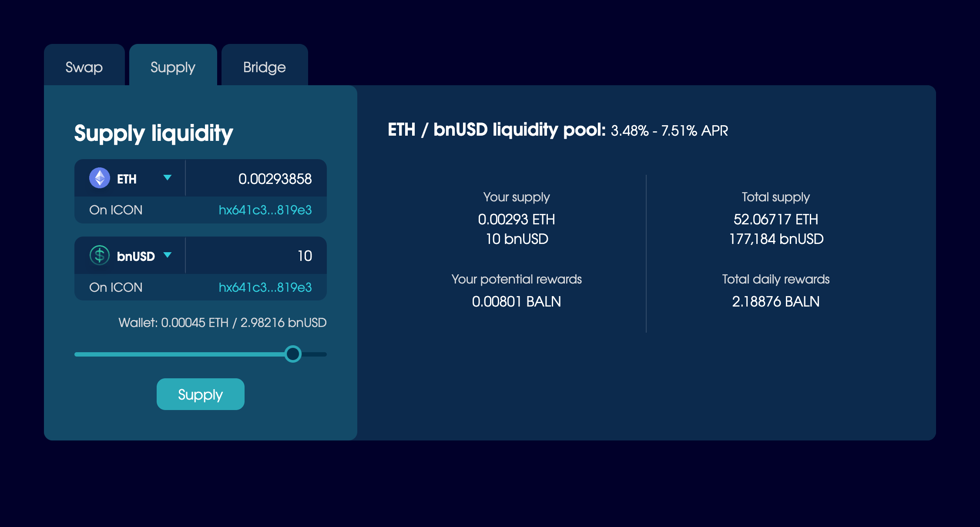Expand the bnUSD token dropdown arrow
980x527 pixels.
(167, 255)
